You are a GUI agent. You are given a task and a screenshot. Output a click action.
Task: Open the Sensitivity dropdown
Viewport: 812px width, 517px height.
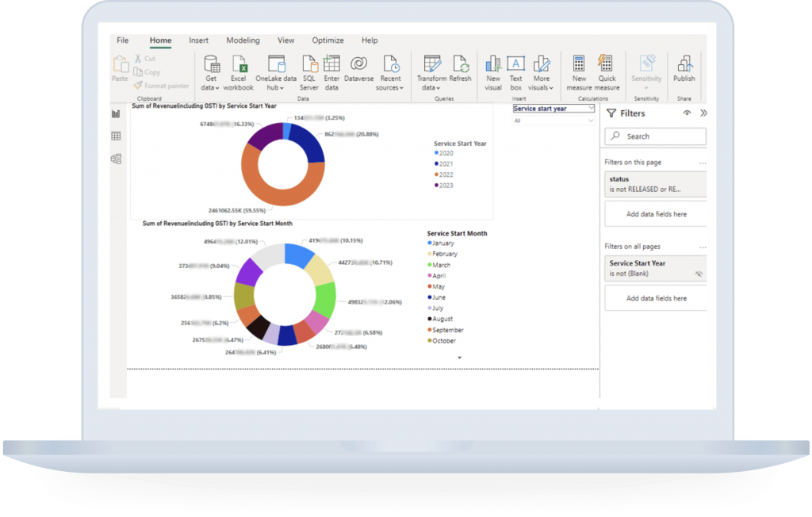(646, 88)
